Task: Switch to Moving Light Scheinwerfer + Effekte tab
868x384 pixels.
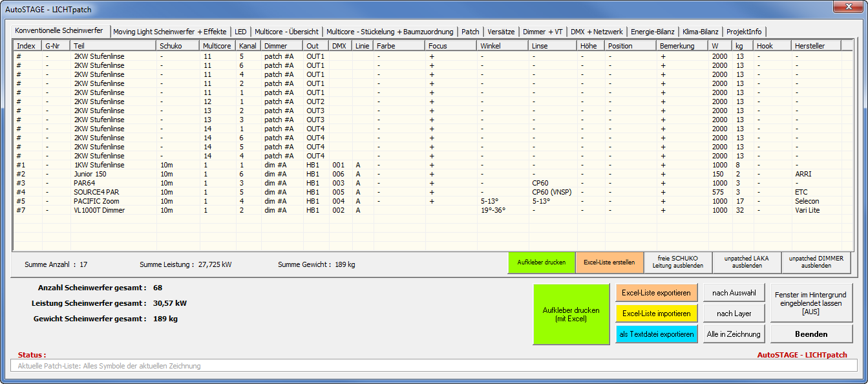Action: (171, 32)
